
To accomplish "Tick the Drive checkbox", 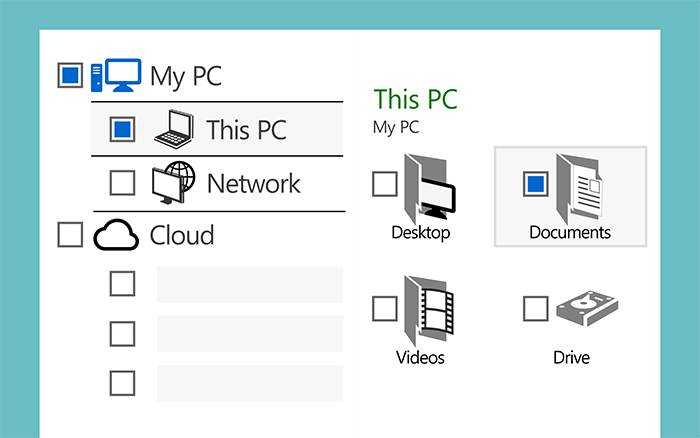I will pos(536,309).
